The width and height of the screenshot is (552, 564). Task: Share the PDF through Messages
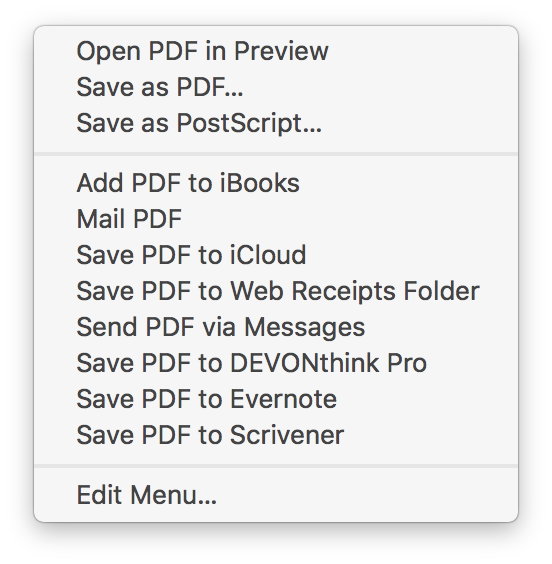click(276, 327)
